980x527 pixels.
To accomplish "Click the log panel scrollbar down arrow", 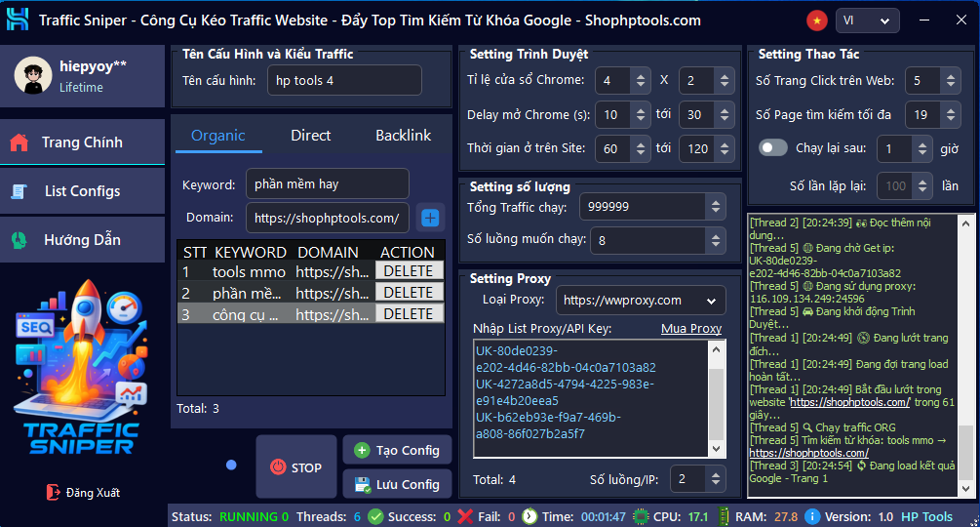I will click(965, 489).
